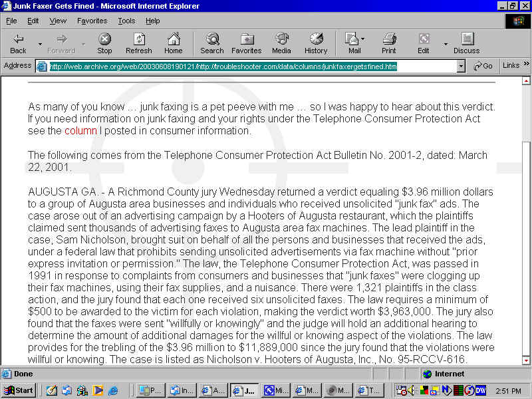
Task: Click the page icon in address bar
Action: click(41, 66)
